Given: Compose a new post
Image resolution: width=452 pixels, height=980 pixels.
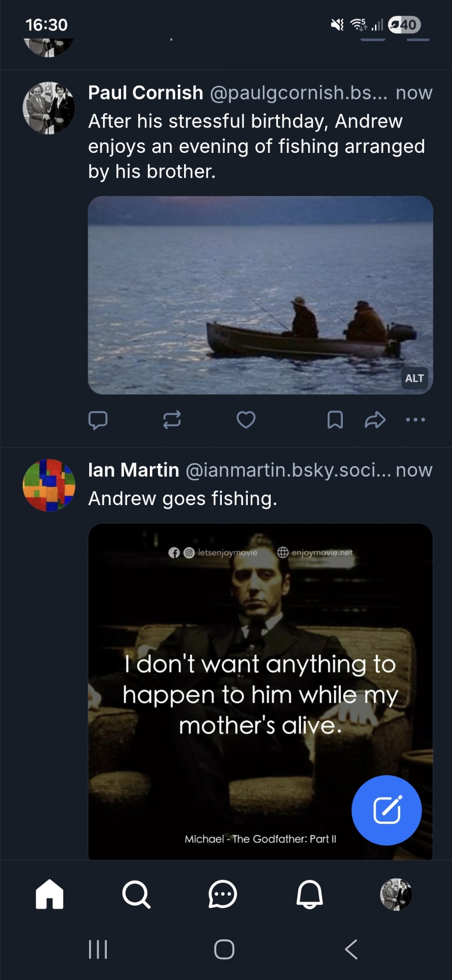Looking at the screenshot, I should 386,810.
